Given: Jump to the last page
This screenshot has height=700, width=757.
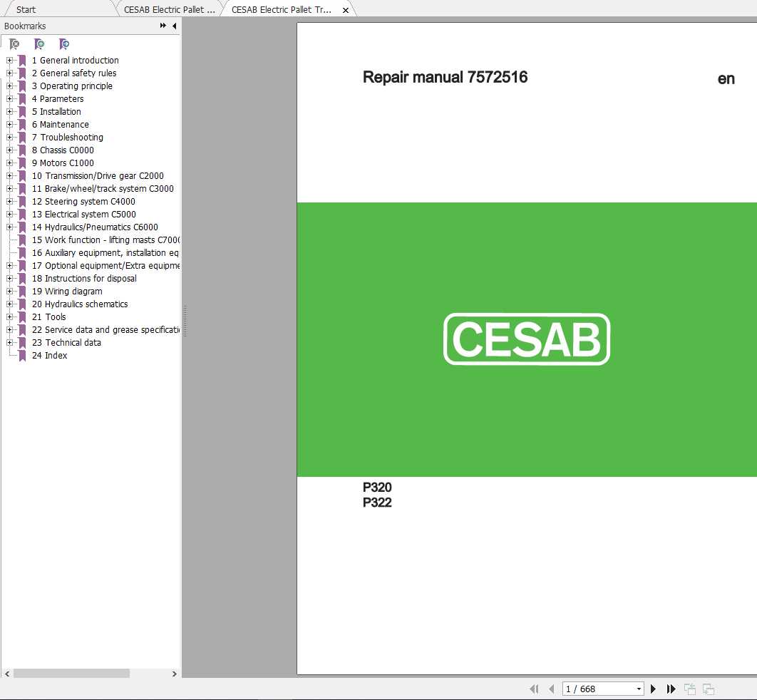Looking at the screenshot, I should point(671,689).
